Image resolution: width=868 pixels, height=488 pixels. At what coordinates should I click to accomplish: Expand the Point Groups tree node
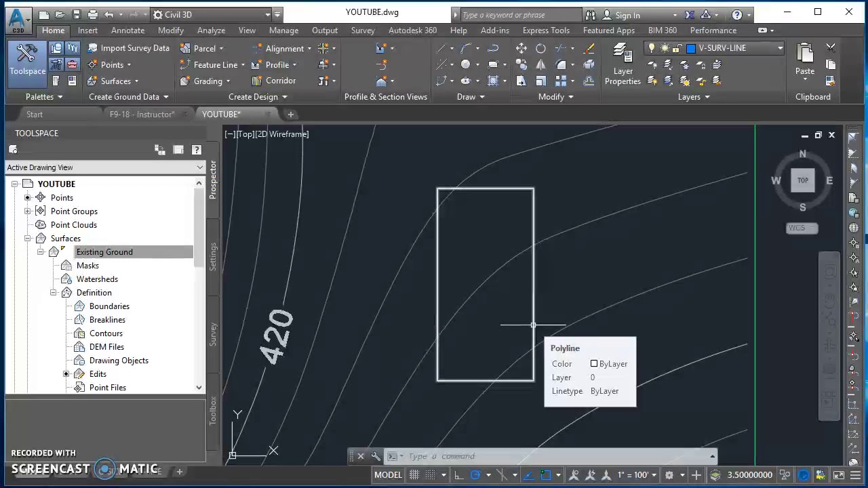pos(28,211)
